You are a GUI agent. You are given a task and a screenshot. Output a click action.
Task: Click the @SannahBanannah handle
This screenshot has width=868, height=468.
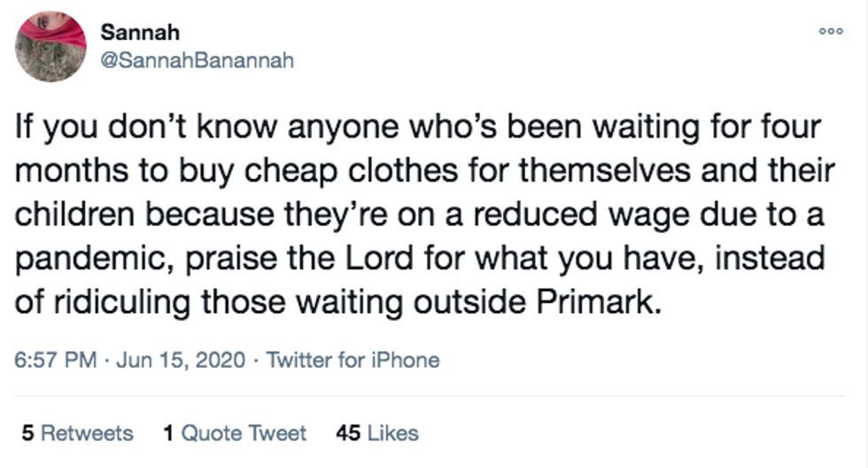pos(198,61)
